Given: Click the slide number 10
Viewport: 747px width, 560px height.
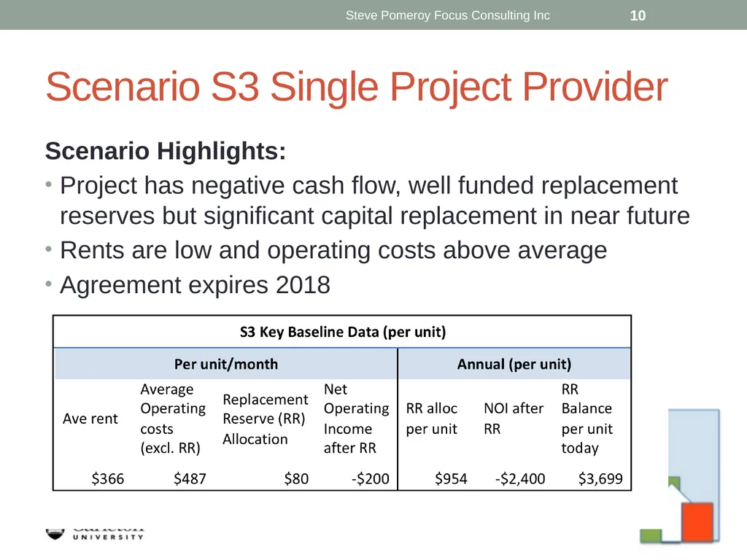Looking at the screenshot, I should click(x=638, y=16).
